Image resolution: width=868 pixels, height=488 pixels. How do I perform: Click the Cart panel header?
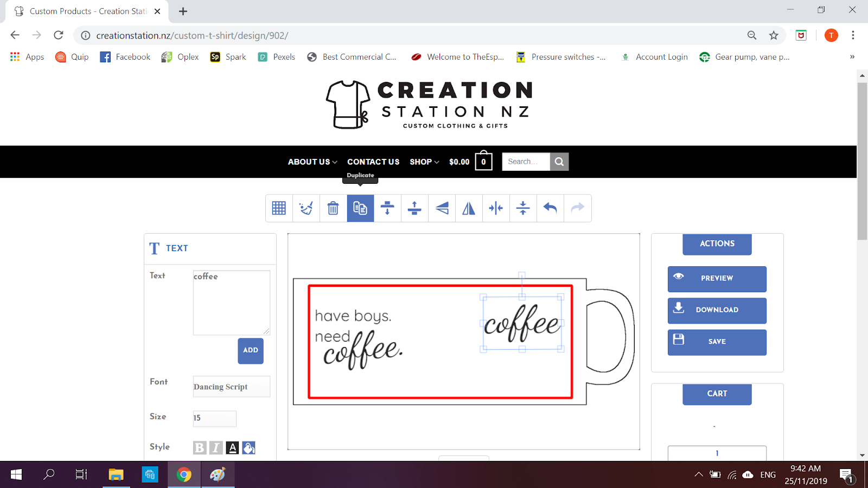[717, 394]
